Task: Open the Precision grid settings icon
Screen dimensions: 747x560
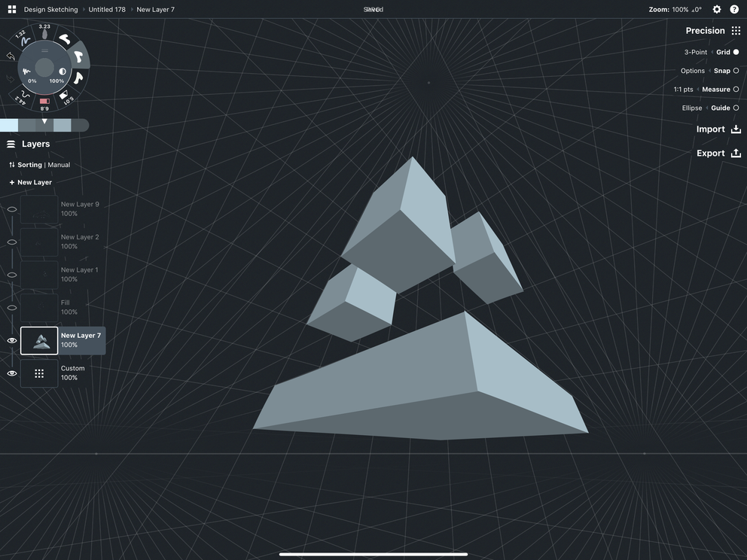Action: coord(736,30)
